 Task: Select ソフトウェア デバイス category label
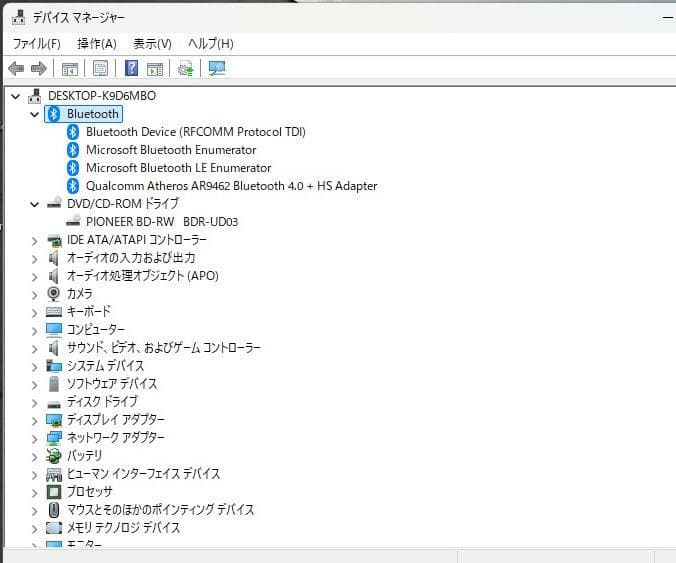tap(112, 383)
